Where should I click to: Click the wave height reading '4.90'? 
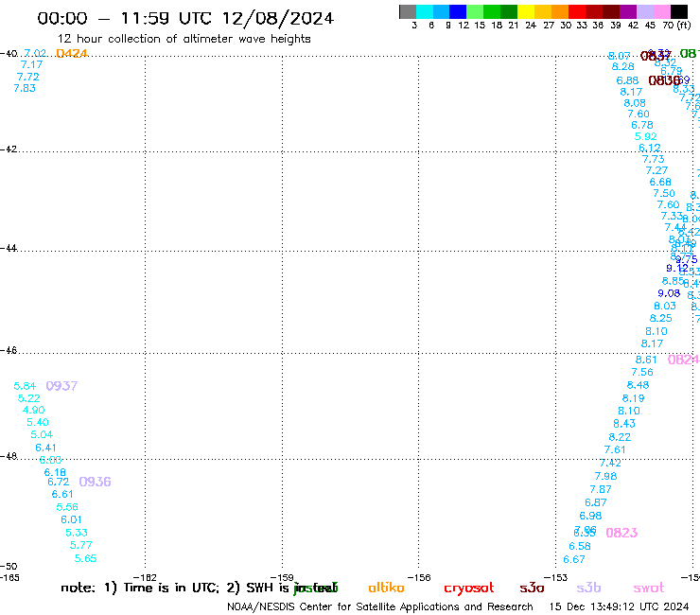33,410
